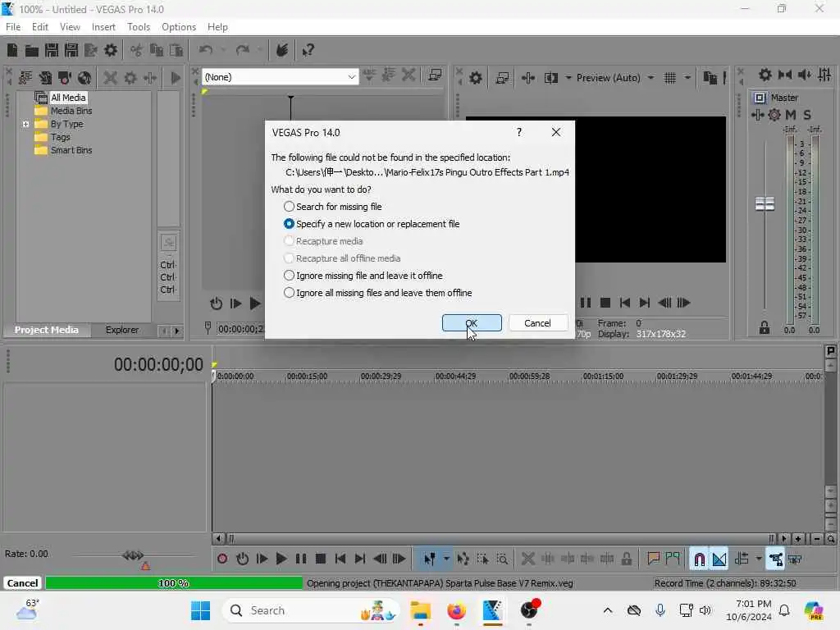Mute the Master bus with the M button
The image size is (840, 630).
pos(790,115)
